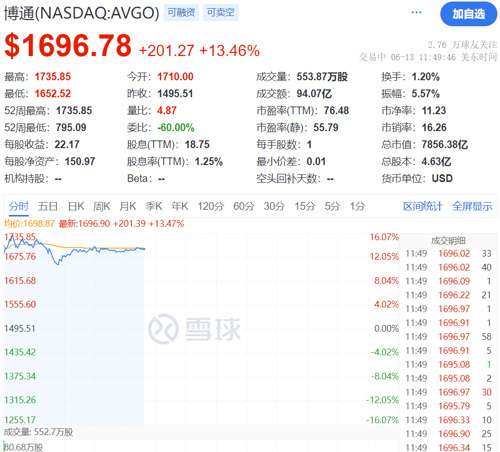Click the 雪球 watermark logo on the chart
Screen dimensions: 500x452
(x=194, y=329)
